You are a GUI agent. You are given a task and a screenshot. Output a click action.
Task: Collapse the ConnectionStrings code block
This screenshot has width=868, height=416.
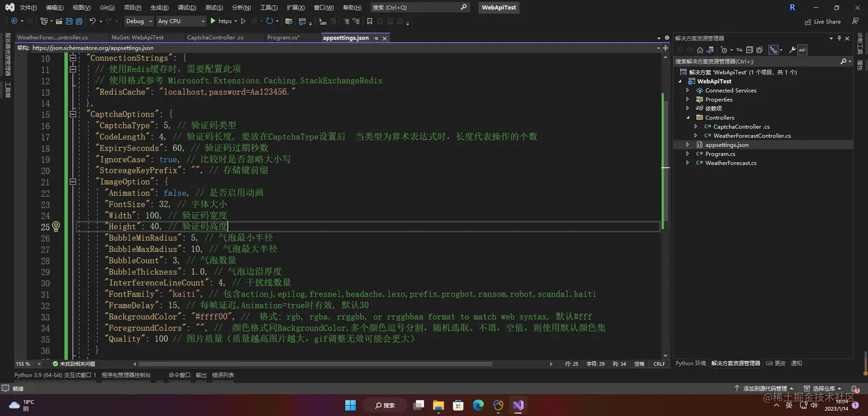73,57
